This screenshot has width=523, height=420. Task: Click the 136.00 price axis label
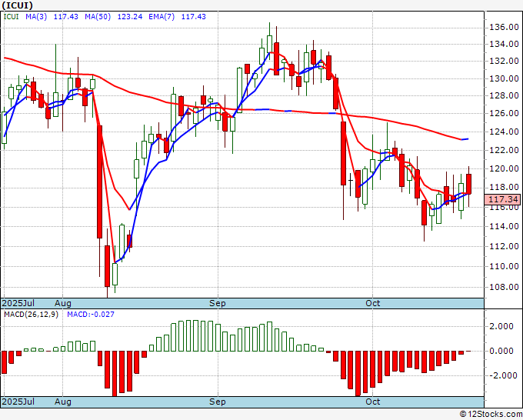(x=504, y=27)
